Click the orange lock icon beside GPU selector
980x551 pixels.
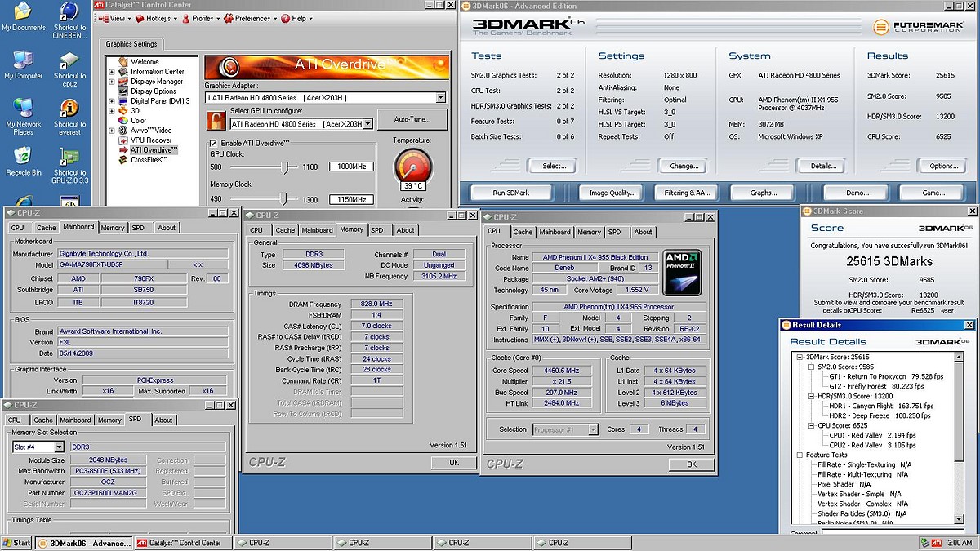click(x=216, y=122)
